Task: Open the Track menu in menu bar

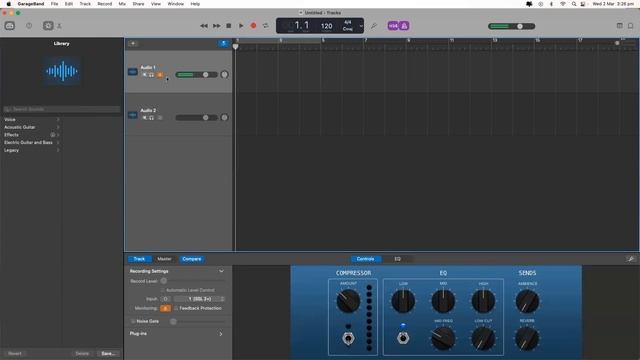Action: (x=85, y=4)
